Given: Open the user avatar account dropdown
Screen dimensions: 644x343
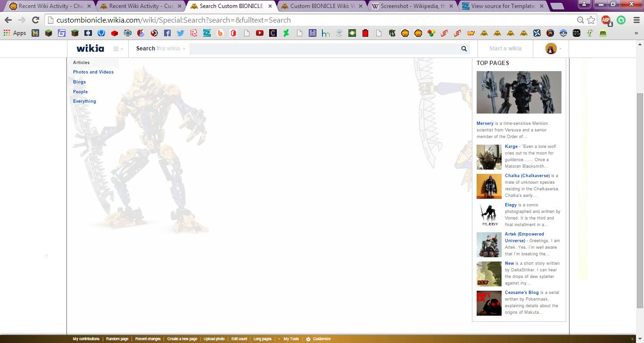Looking at the screenshot, I should [553, 49].
